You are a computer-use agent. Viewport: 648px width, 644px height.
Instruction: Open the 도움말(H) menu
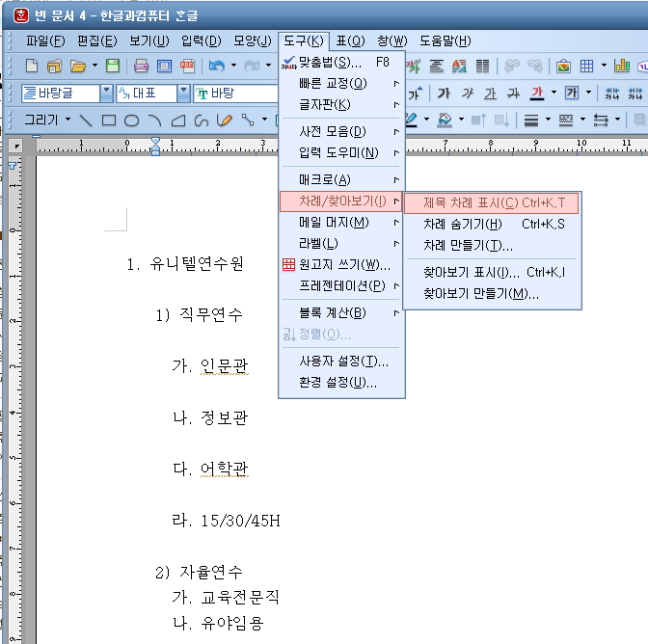(x=445, y=40)
